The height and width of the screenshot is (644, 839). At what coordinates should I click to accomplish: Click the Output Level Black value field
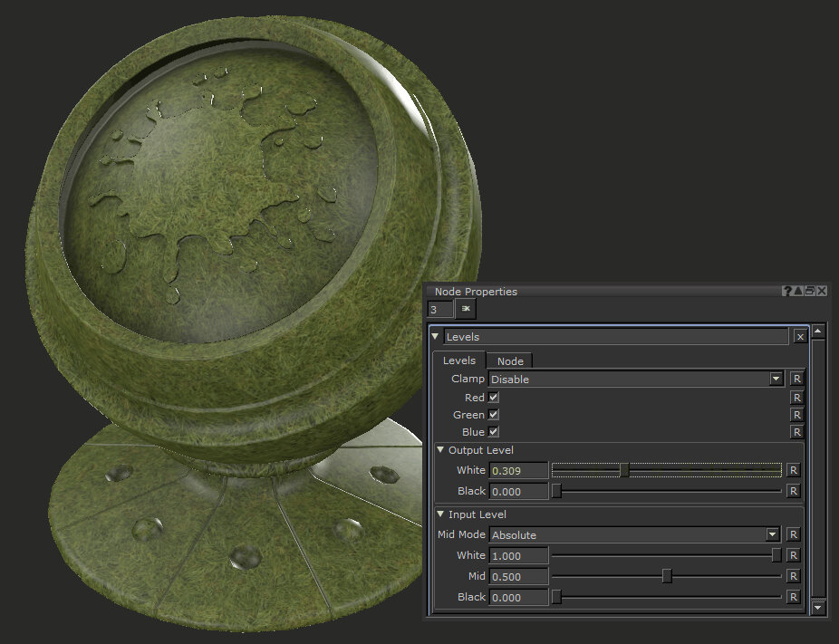pos(518,491)
